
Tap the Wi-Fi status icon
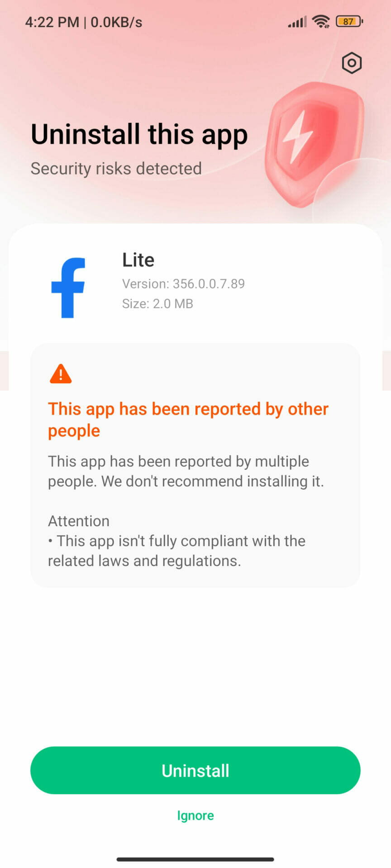[321, 21]
